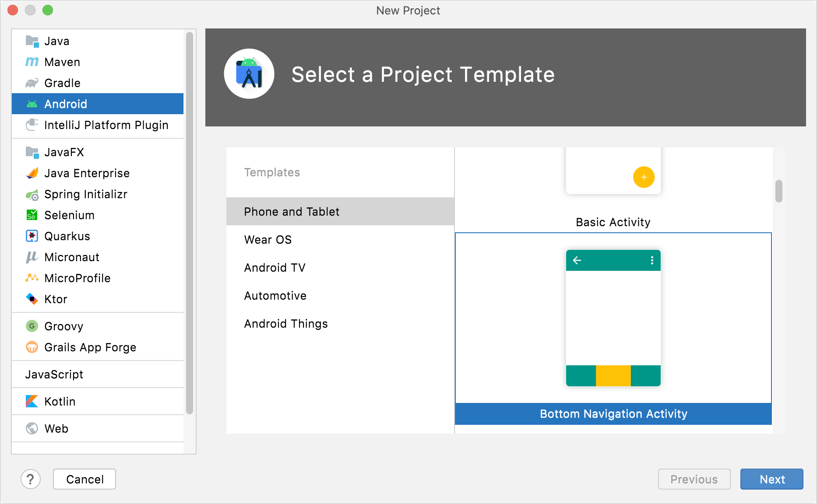Viewport: 817px width, 504px height.
Task: Click the Ktor icon
Action: [x=32, y=299]
